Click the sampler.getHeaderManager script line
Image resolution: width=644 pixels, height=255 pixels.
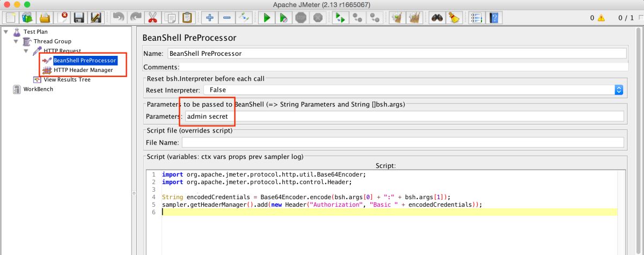pyautogui.click(x=322, y=205)
